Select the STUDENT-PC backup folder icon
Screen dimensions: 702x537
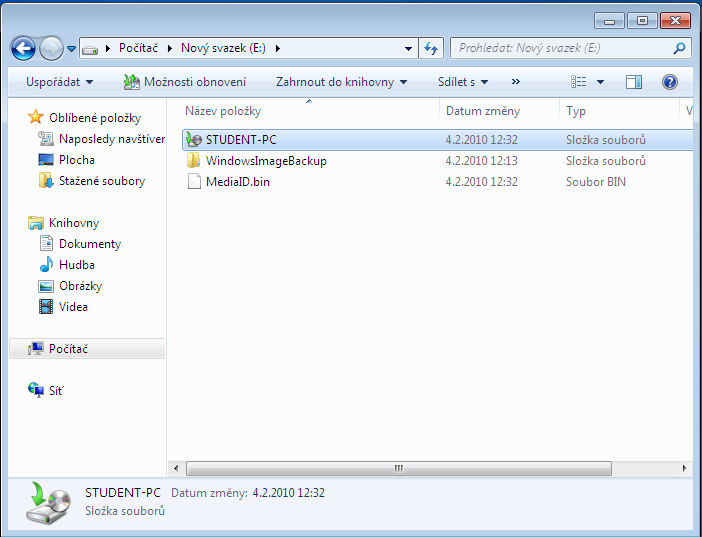click(194, 140)
